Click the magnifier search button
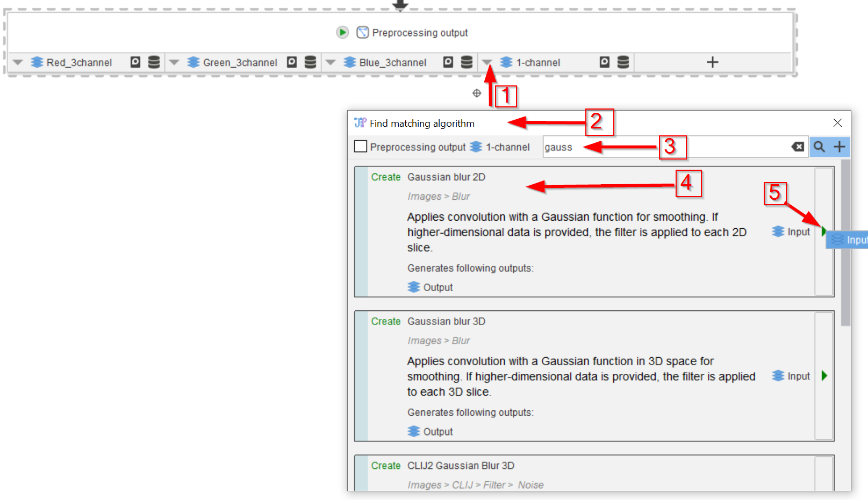This screenshot has height=500, width=868. (819, 147)
